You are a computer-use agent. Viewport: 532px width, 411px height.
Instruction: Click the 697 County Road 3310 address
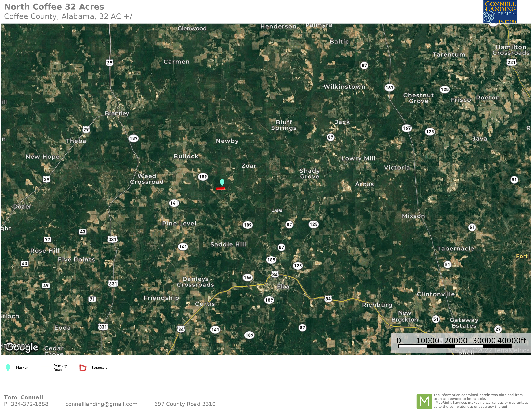(185, 404)
